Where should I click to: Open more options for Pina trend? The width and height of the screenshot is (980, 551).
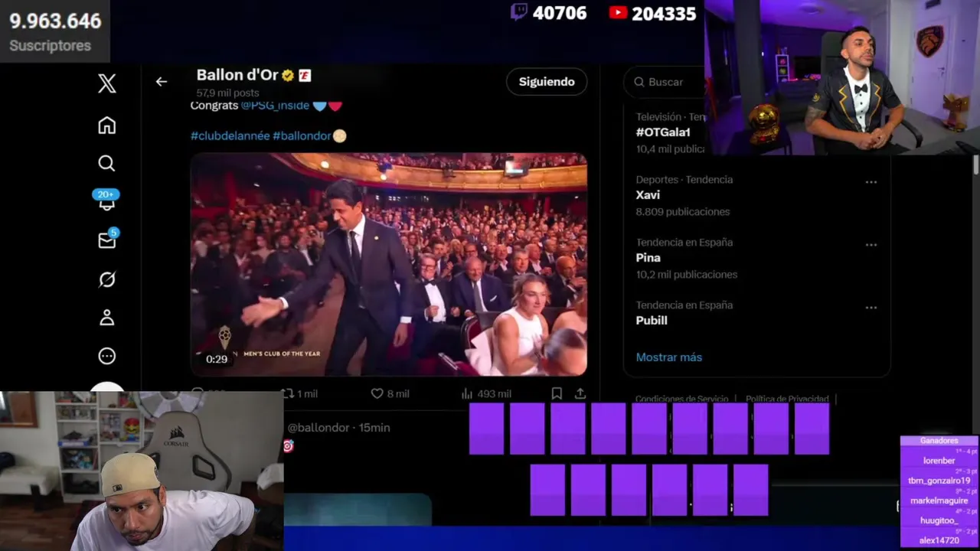[x=871, y=245]
